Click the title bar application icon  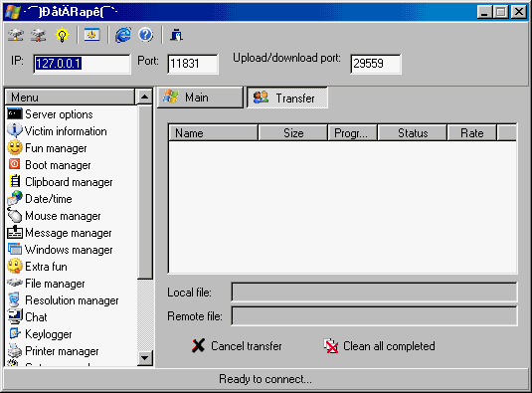13,12
